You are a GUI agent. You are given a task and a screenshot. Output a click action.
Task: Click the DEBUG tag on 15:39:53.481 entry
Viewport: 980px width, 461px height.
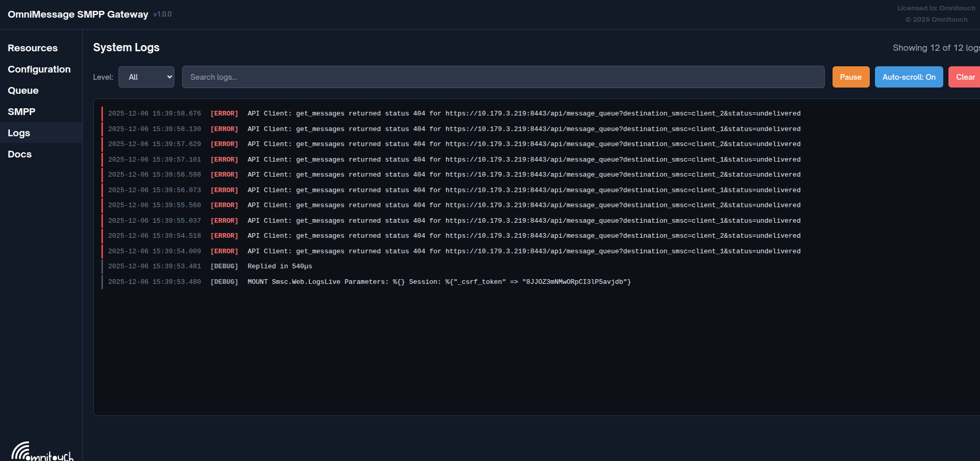(224, 266)
